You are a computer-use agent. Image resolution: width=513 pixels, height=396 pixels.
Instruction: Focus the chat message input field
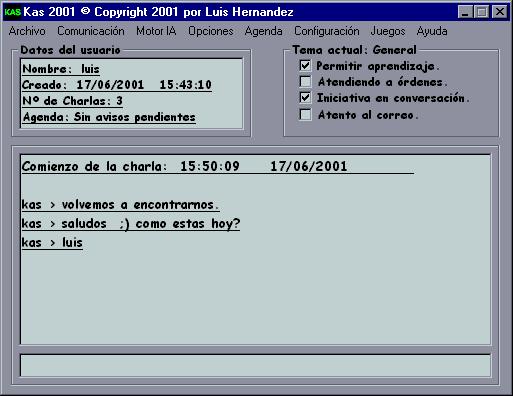click(255, 366)
